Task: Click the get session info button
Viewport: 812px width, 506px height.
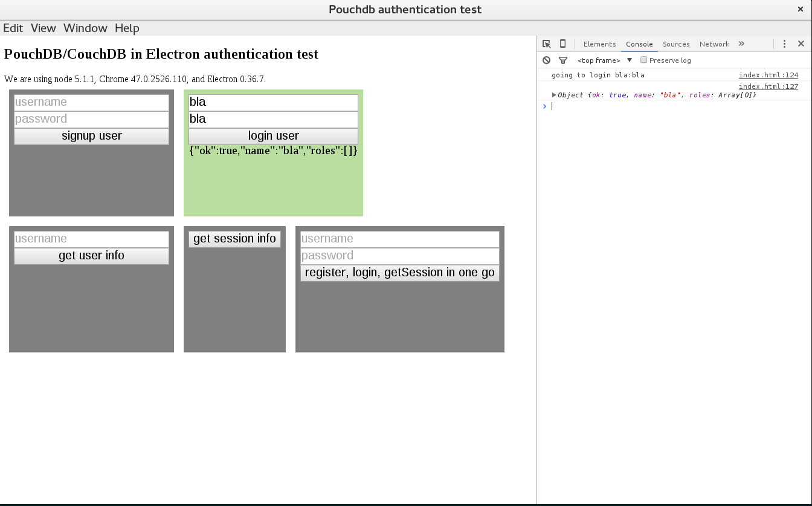Action: click(x=235, y=239)
